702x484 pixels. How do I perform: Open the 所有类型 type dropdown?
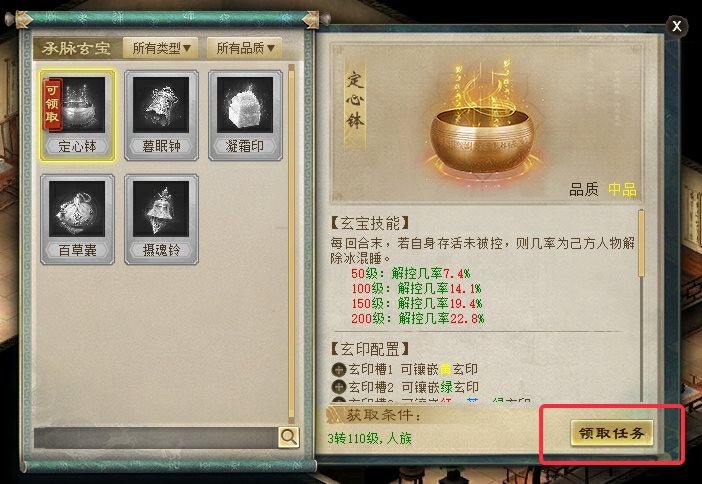161,48
